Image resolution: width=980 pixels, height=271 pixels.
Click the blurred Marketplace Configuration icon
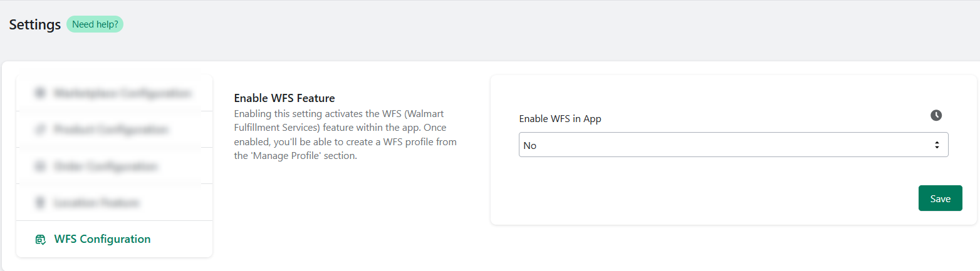(41, 93)
